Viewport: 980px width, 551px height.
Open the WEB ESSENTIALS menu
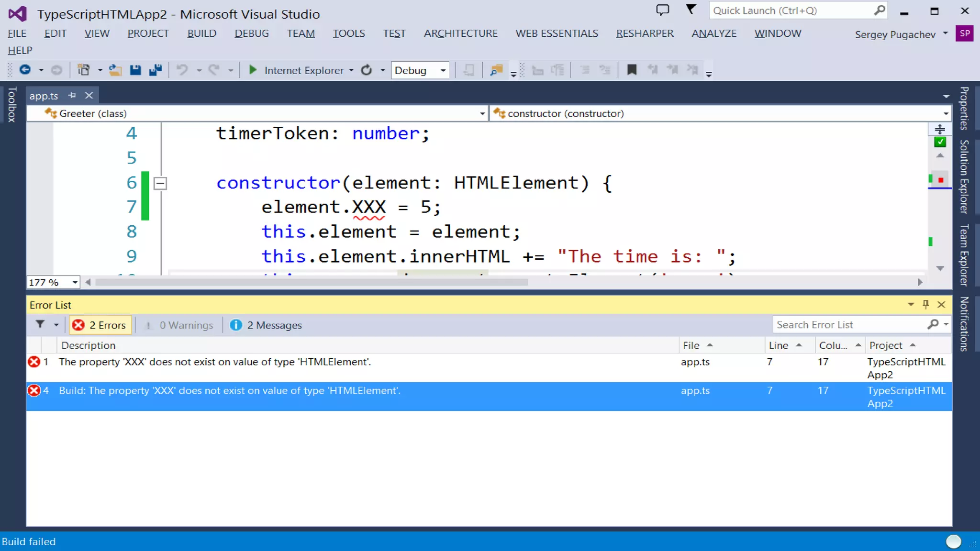coord(557,33)
